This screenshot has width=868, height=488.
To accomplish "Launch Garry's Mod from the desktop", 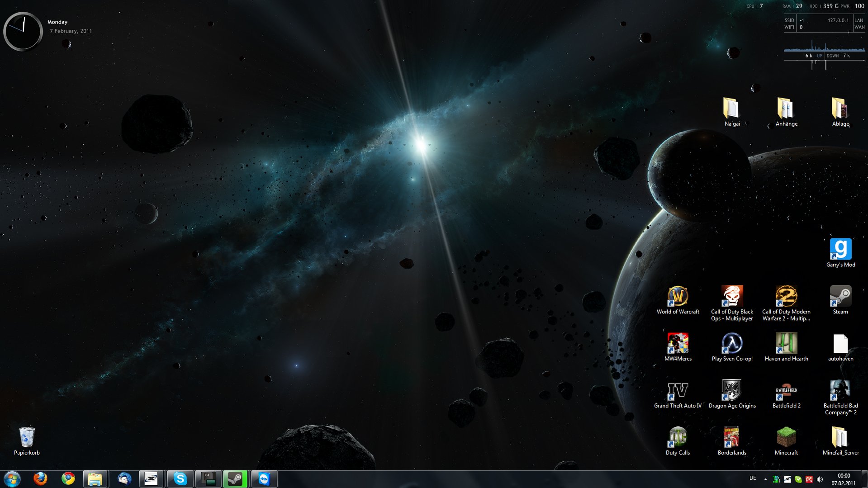I will pyautogui.click(x=840, y=250).
